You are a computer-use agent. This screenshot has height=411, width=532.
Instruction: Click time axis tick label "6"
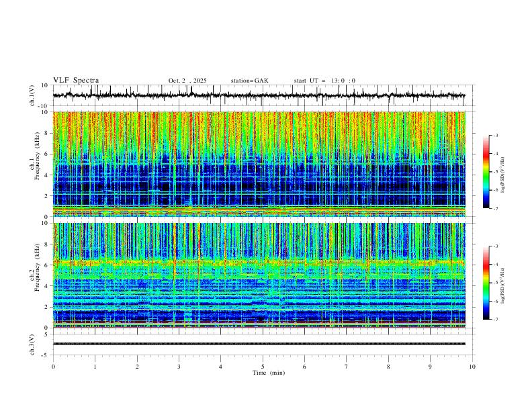pos(304,367)
